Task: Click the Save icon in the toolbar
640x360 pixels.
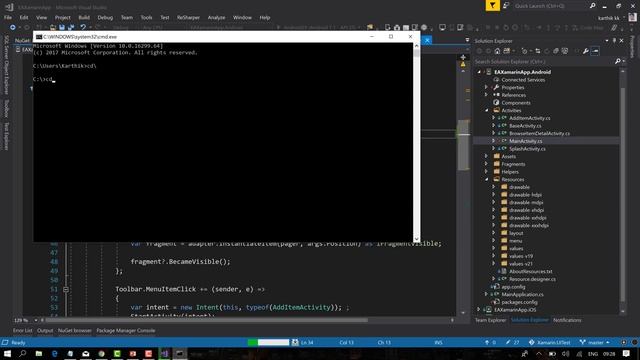Action: (62, 27)
